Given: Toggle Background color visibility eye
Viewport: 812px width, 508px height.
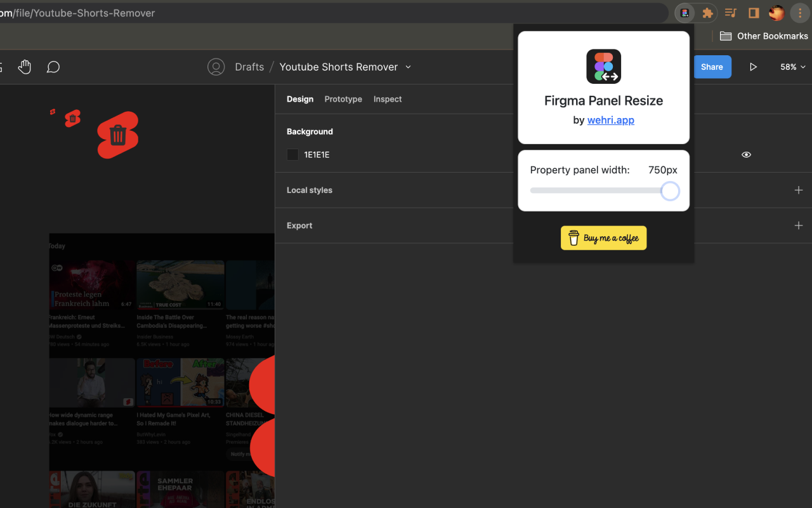Looking at the screenshot, I should (x=746, y=154).
